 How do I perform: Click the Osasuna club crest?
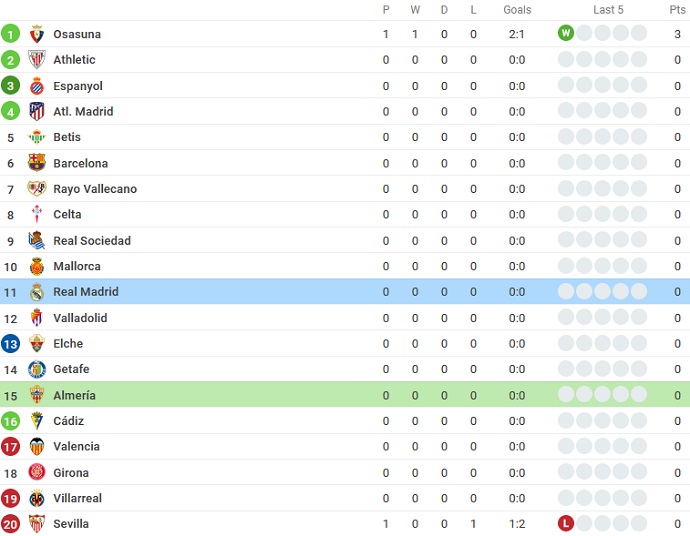pyautogui.click(x=37, y=34)
